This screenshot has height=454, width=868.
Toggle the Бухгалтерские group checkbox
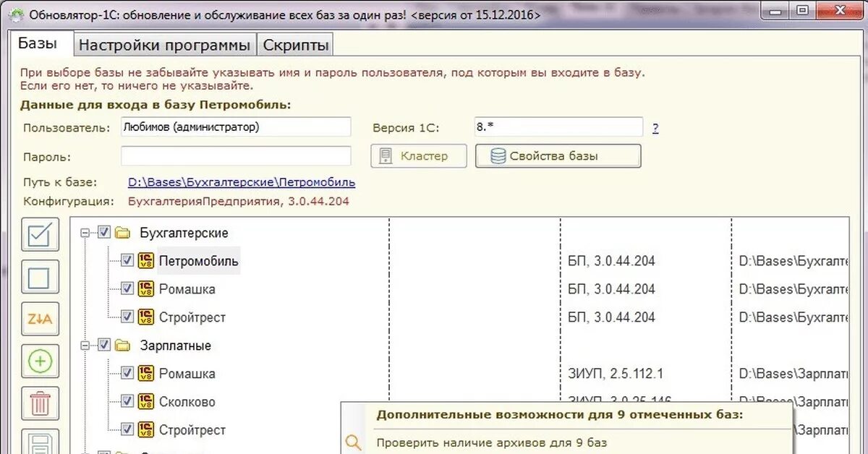pyautogui.click(x=103, y=233)
